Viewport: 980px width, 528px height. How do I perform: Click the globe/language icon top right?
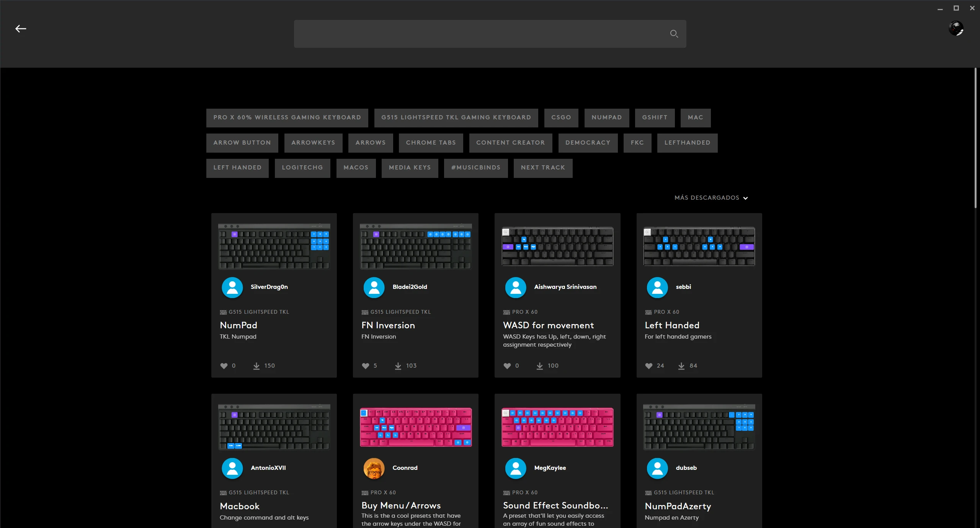coord(956,27)
